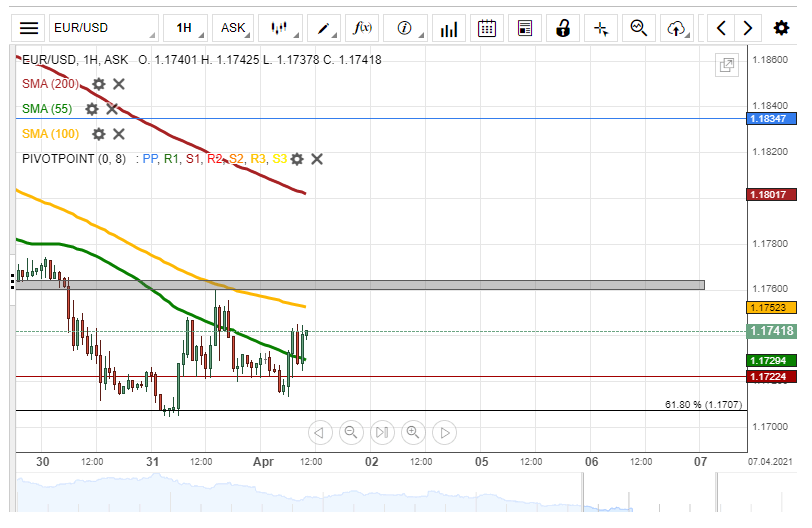The width and height of the screenshot is (812, 528).
Task: Remove the SMA (100) indicator
Action: pyautogui.click(x=118, y=134)
